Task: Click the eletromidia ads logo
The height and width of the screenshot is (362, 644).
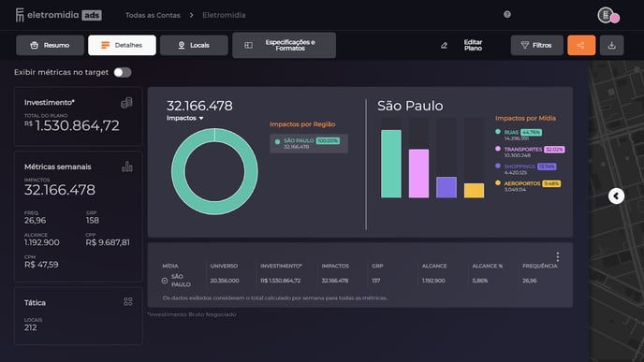Action: (x=59, y=15)
